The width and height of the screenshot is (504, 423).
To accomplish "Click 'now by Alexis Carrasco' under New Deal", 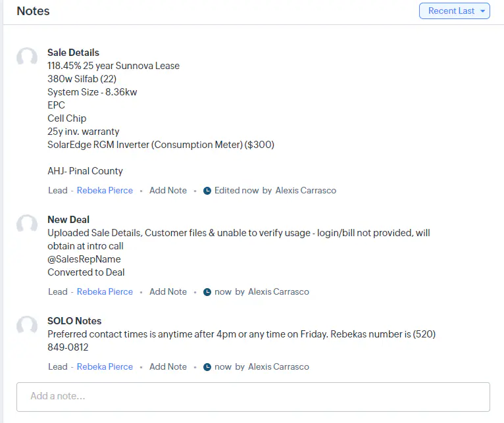I will click(262, 291).
